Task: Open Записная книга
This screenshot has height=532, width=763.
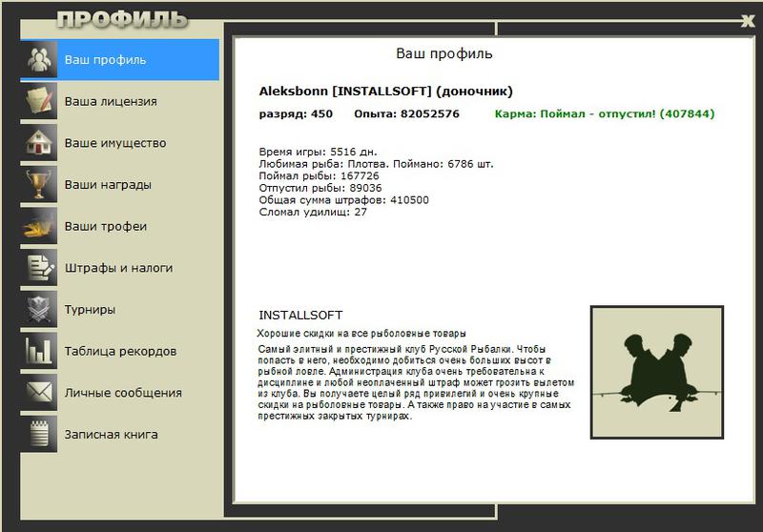Action: click(x=120, y=434)
